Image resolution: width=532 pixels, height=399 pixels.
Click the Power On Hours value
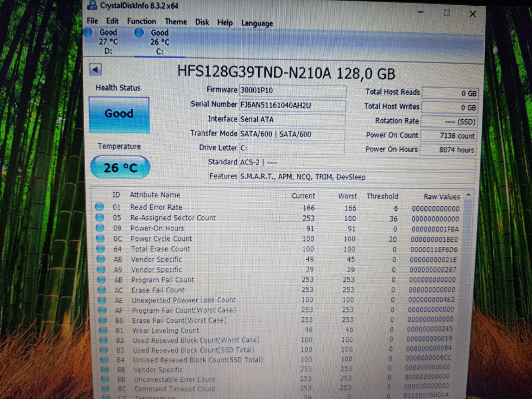click(x=448, y=149)
